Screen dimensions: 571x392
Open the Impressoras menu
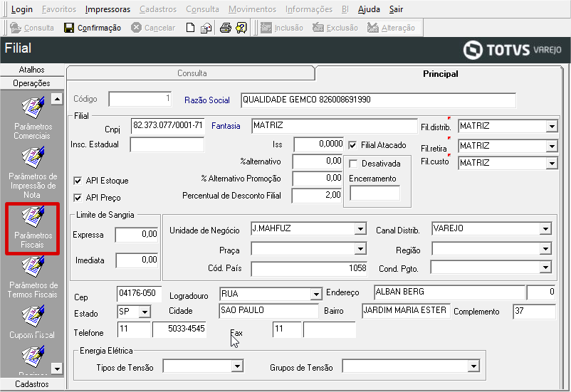(108, 9)
